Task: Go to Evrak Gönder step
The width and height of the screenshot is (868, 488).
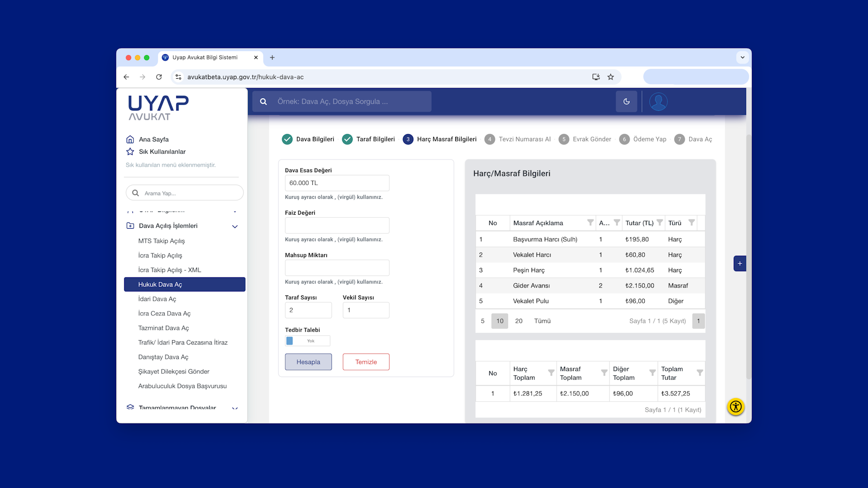Action: pos(585,139)
